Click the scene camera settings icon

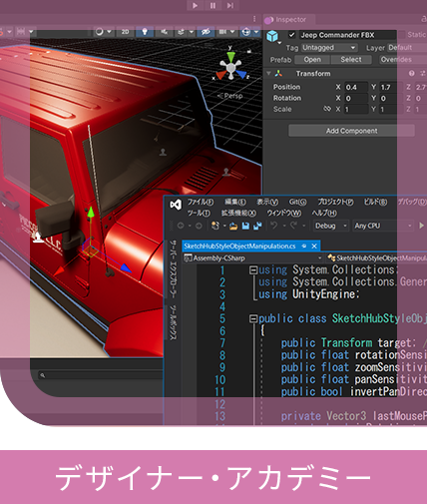222,32
